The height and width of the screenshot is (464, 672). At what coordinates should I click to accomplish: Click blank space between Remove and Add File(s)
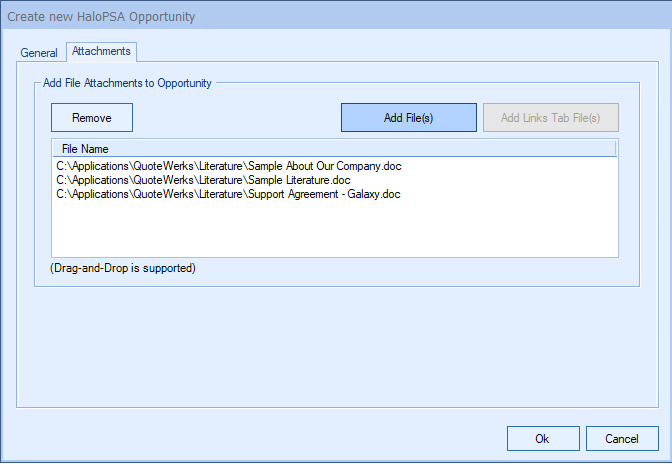point(236,118)
